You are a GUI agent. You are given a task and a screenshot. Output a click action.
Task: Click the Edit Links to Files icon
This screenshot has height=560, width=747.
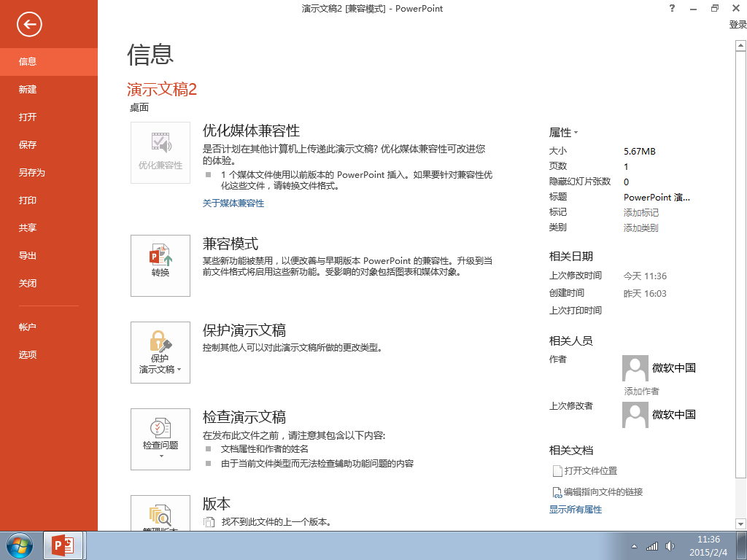(557, 492)
